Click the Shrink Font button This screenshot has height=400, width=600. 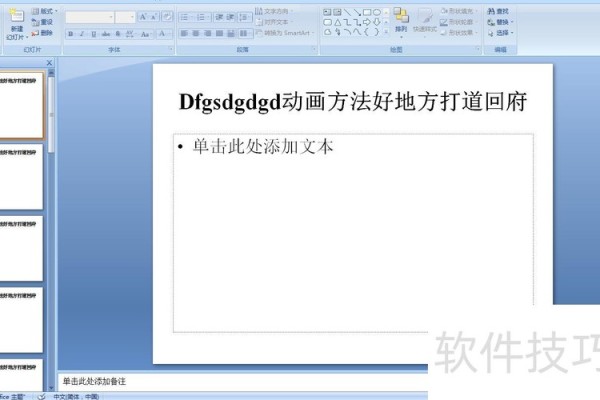coord(154,17)
